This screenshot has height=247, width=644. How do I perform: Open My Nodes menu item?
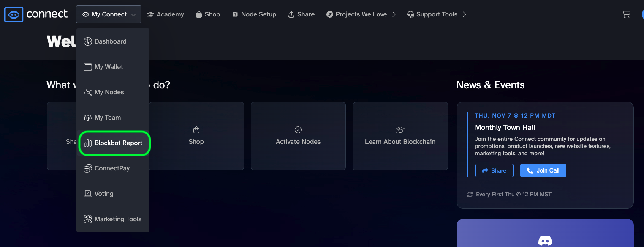click(113, 92)
